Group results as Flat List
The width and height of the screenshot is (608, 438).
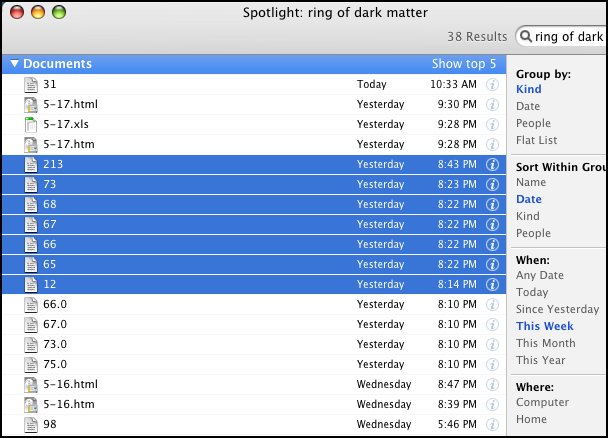coord(536,140)
